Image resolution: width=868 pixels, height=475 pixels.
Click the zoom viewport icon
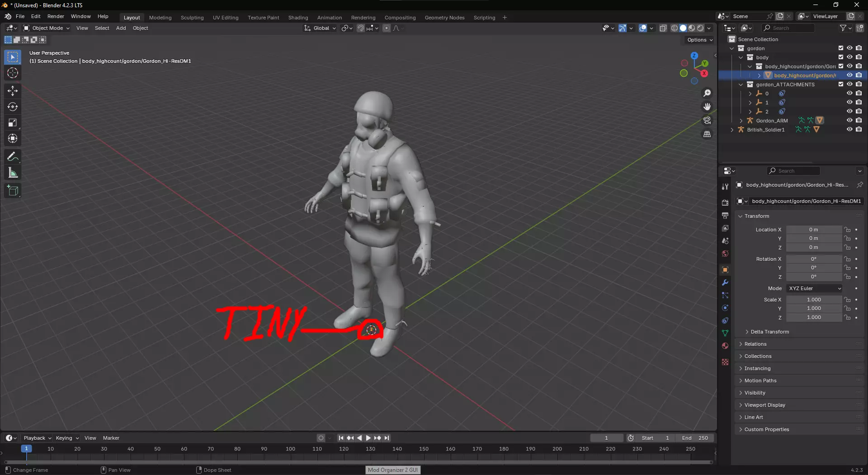[707, 93]
